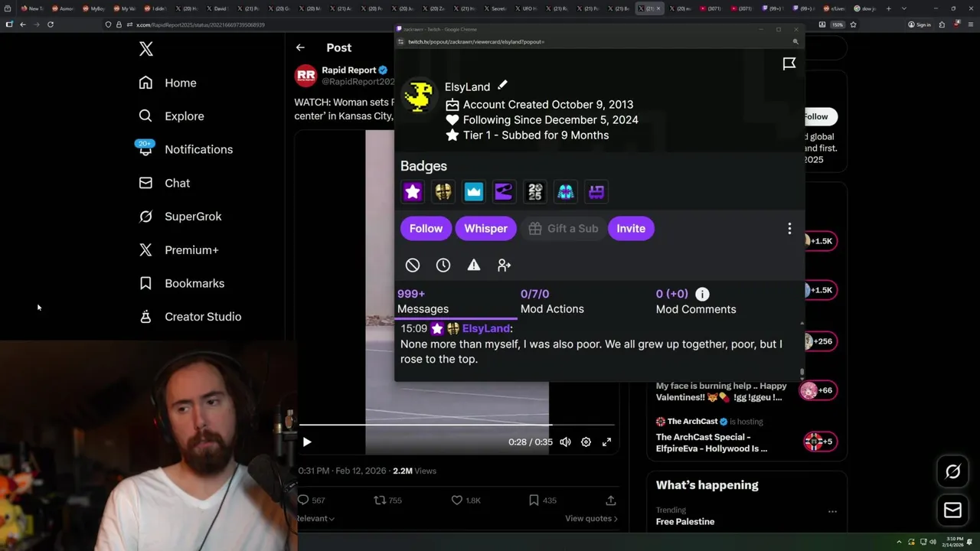
Task: Click the warn user triangle icon
Action: click(474, 265)
